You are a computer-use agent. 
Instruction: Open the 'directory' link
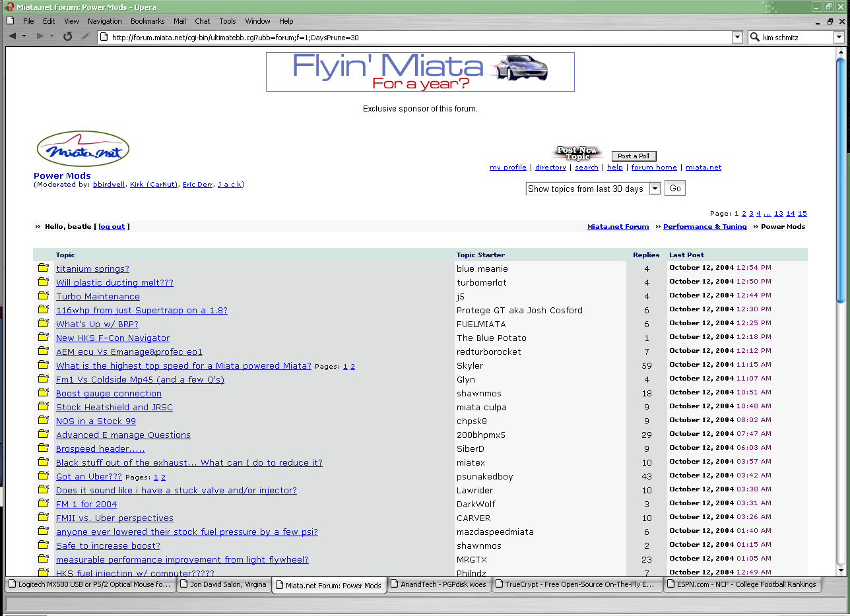tap(550, 168)
